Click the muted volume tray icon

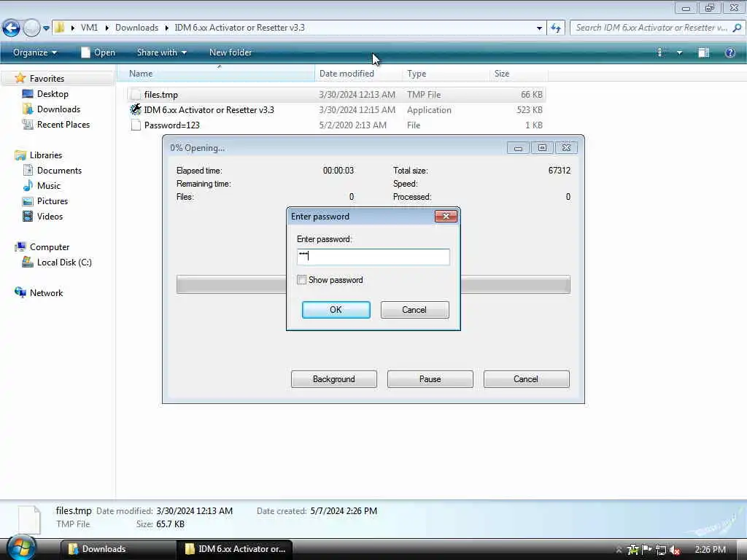click(x=675, y=550)
